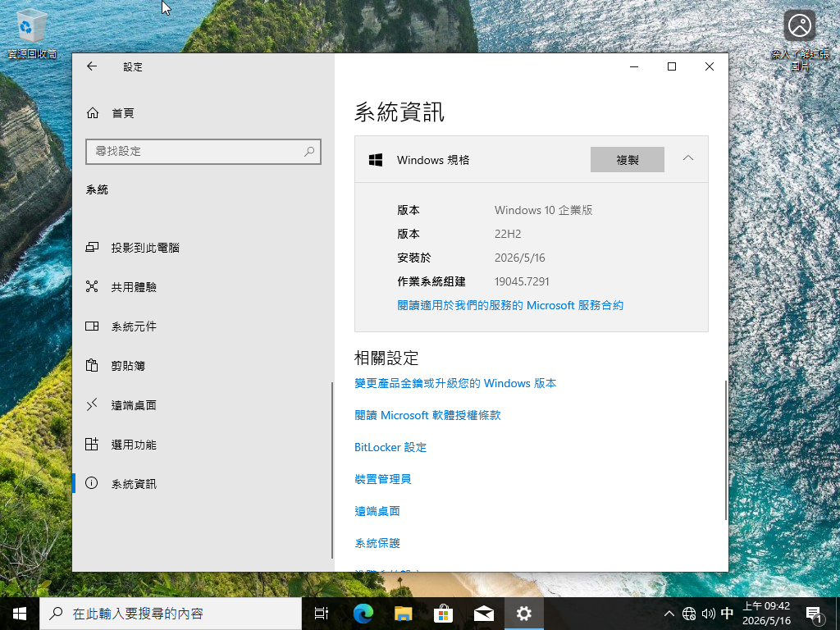Maximize the Settings window
Screen dimensions: 840x630
click(672, 66)
